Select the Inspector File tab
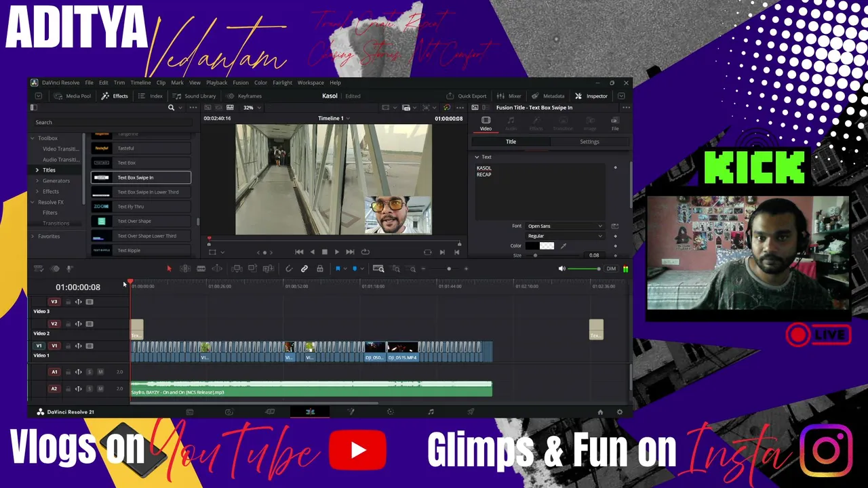868x488 pixels. tap(615, 123)
